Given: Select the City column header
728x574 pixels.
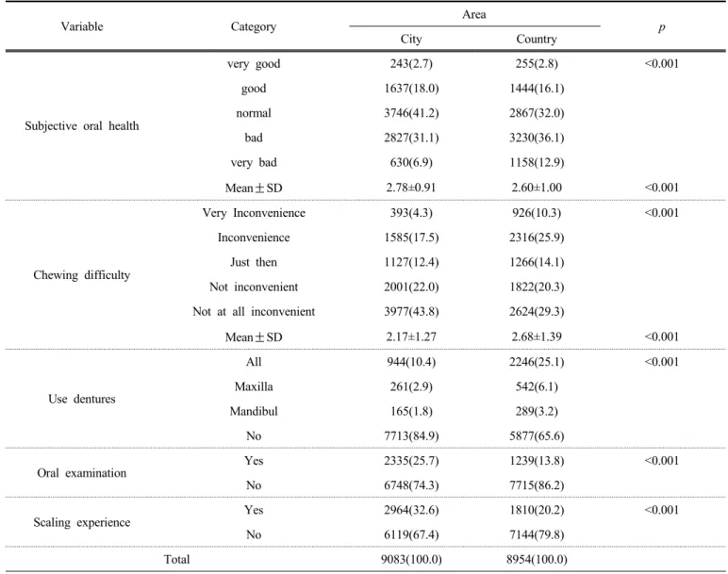Looking at the screenshot, I should pyautogui.click(x=411, y=39).
